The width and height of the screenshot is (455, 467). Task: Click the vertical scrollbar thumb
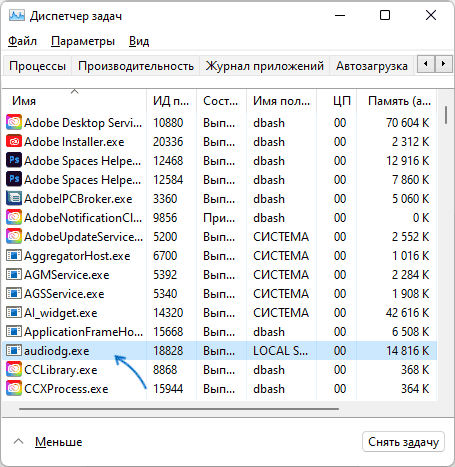(x=446, y=115)
